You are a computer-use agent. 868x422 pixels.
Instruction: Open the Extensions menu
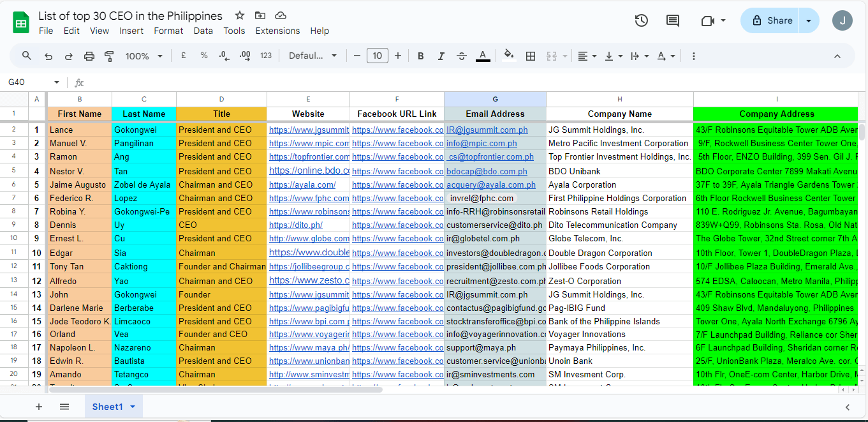pos(277,31)
